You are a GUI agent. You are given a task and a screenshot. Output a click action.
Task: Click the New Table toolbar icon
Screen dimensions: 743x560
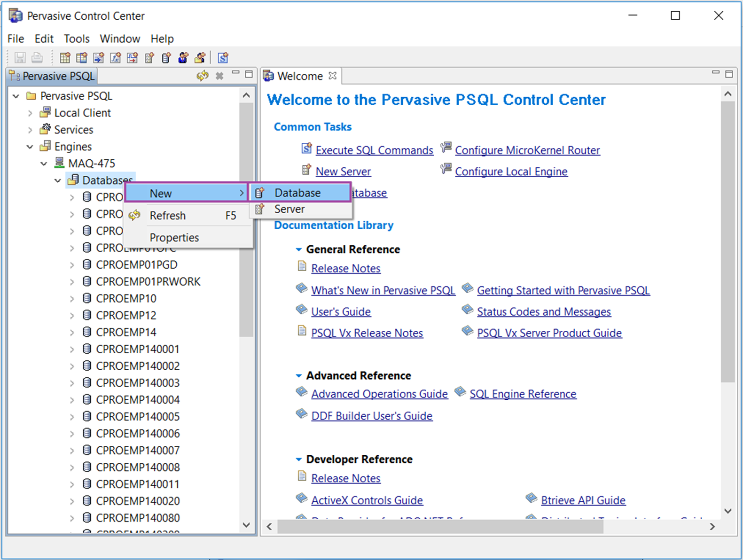[x=65, y=58]
